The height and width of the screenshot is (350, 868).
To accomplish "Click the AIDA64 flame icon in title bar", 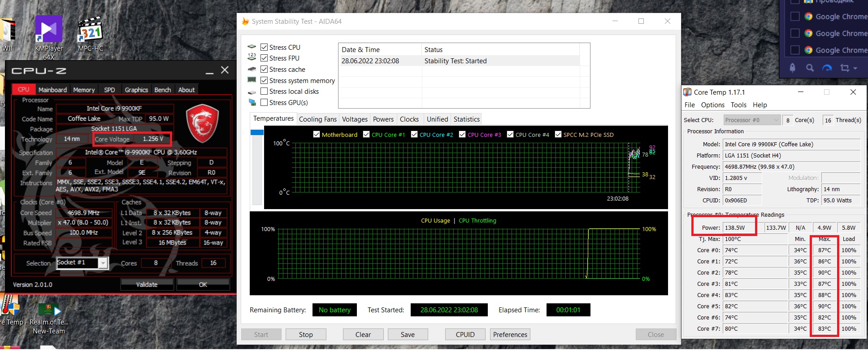I will tap(245, 21).
